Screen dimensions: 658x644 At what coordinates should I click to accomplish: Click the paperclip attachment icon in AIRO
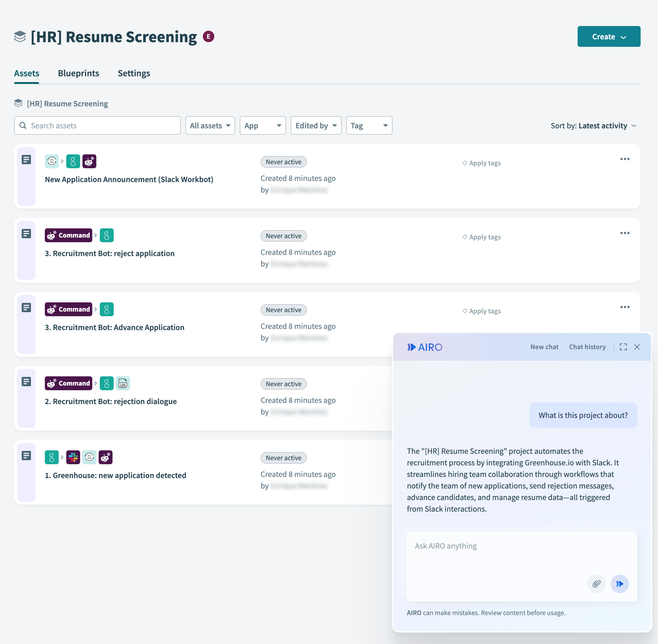tap(596, 584)
